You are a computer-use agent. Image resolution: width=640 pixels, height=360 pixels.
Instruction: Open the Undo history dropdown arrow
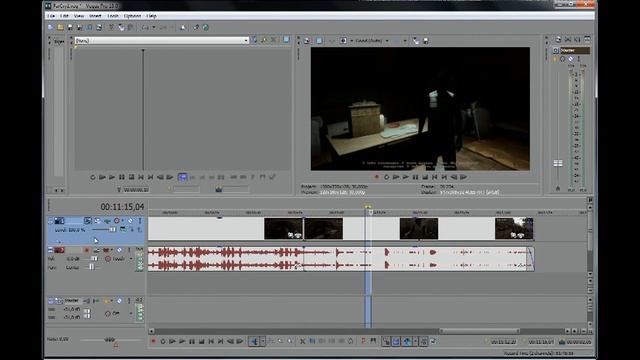coord(154,27)
